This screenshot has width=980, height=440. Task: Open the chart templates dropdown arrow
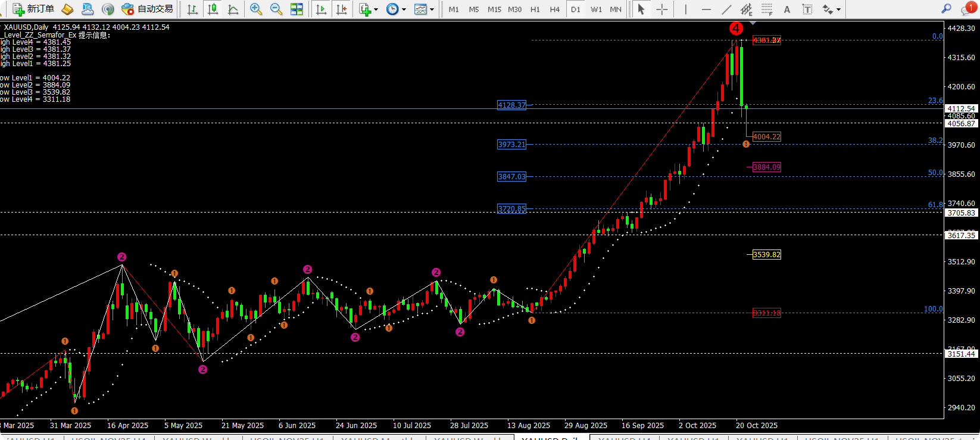(x=432, y=10)
